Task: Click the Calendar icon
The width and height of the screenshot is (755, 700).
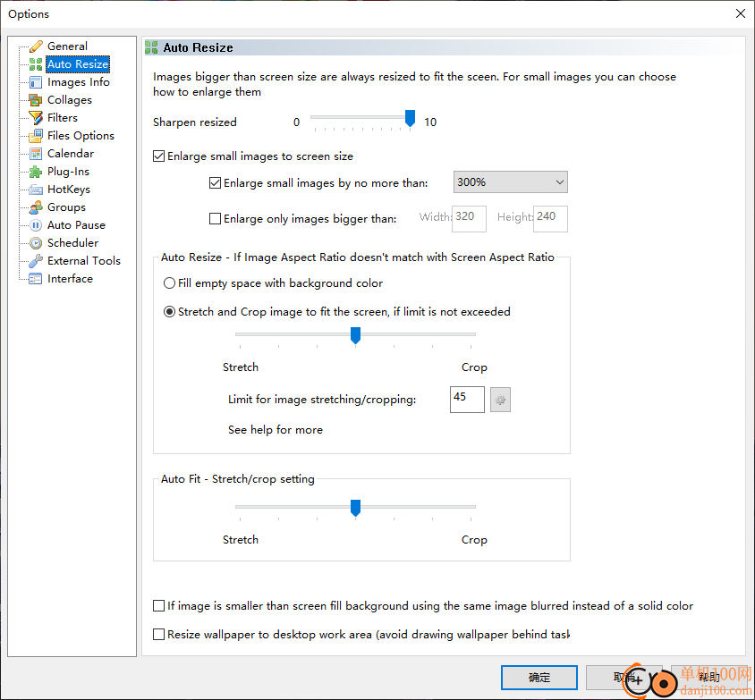Action: (36, 154)
